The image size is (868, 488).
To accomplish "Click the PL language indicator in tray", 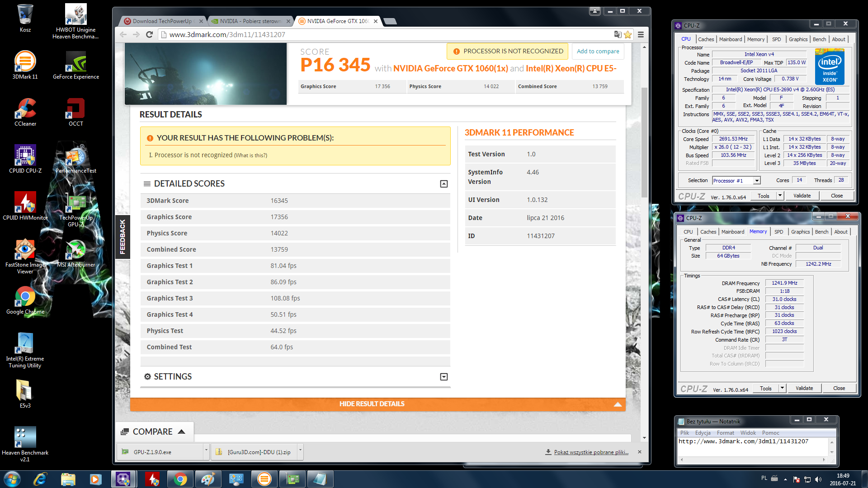I will click(764, 478).
